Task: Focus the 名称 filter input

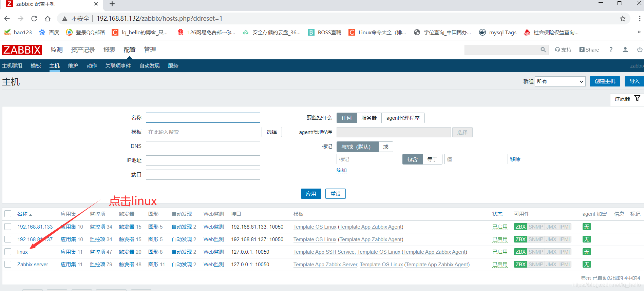Action: 203,118
